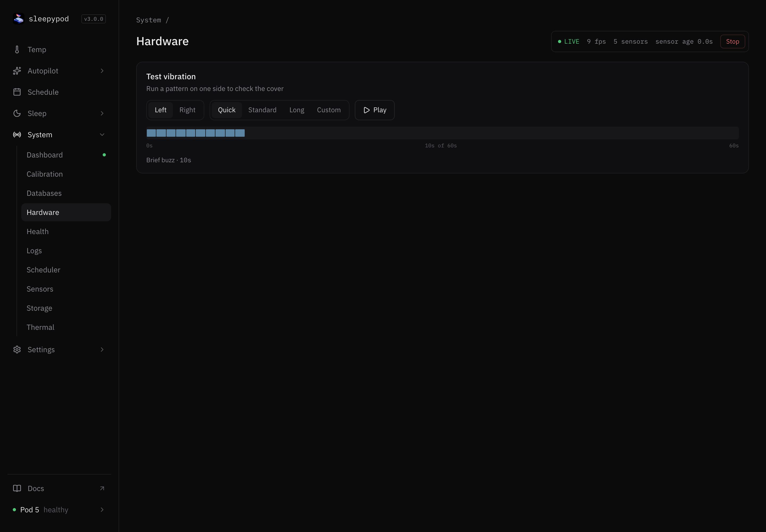The height and width of the screenshot is (532, 766).
Task: Click the Settings gear icon
Action: [x=17, y=349]
